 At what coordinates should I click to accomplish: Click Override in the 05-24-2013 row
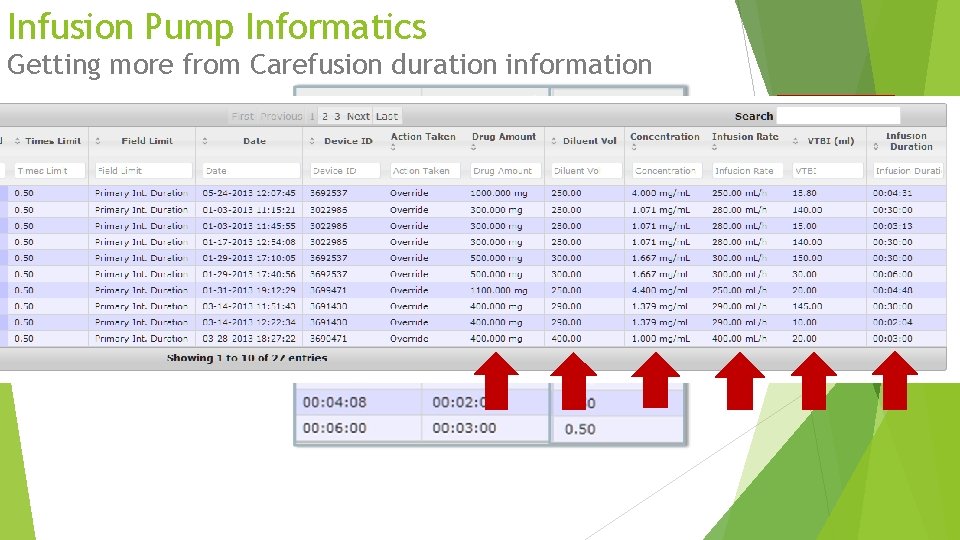[x=409, y=193]
